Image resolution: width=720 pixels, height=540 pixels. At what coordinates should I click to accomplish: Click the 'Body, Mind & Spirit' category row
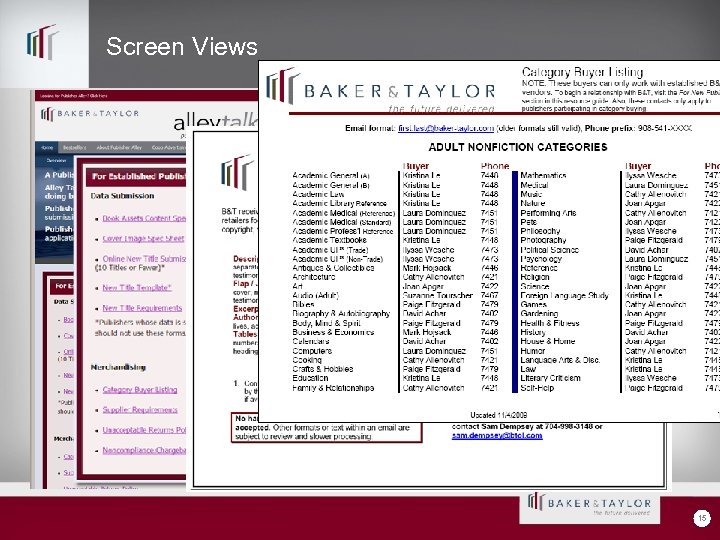326,323
